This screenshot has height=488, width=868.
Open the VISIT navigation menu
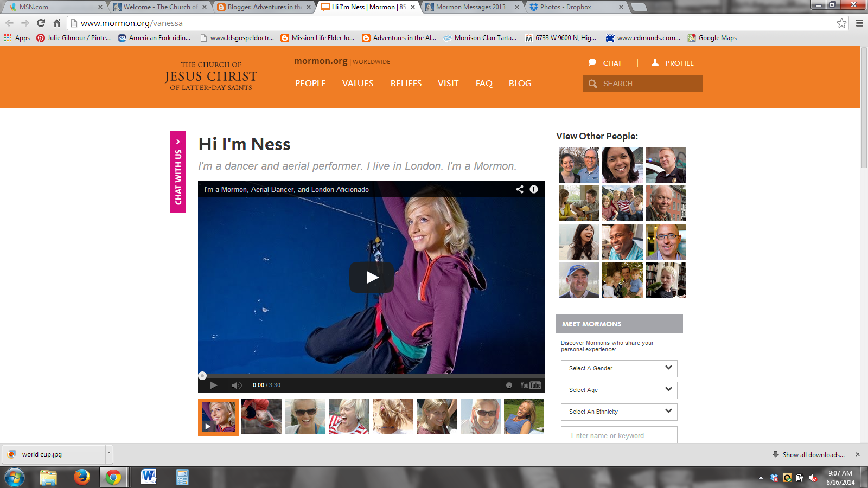448,84
